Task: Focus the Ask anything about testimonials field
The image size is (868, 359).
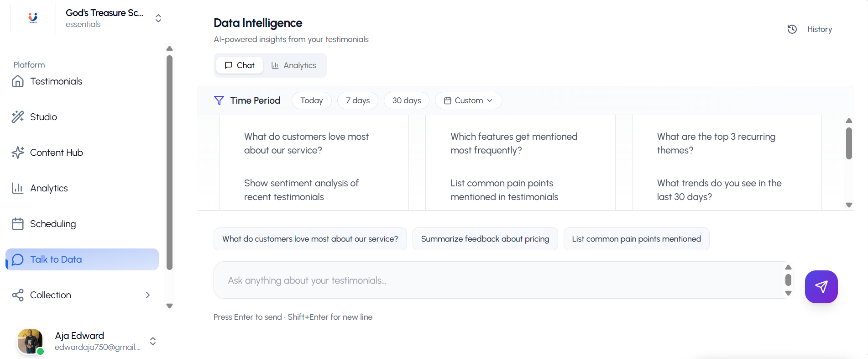Action: [x=497, y=280]
